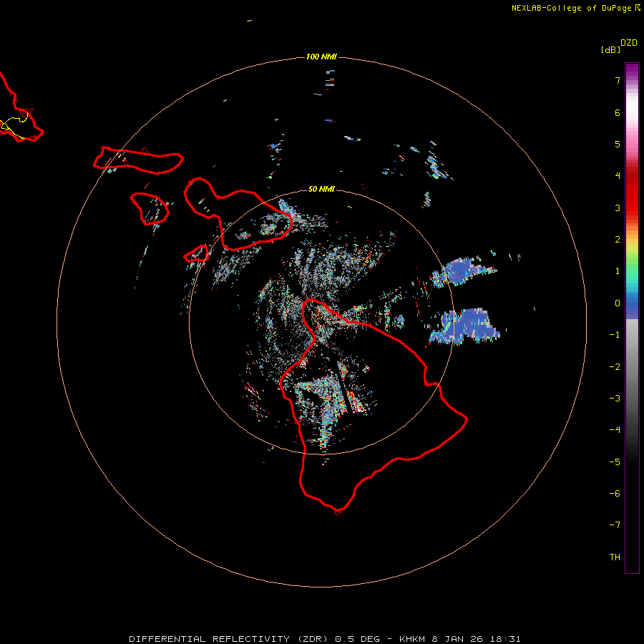Click the TH threshold label on the scale
Screen dimensions: 644x644
click(x=615, y=557)
